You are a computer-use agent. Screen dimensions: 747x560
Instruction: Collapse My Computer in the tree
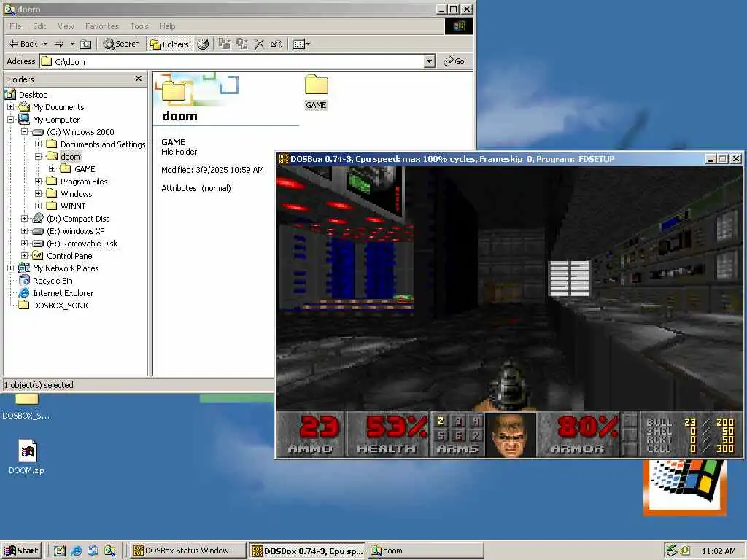(10, 120)
